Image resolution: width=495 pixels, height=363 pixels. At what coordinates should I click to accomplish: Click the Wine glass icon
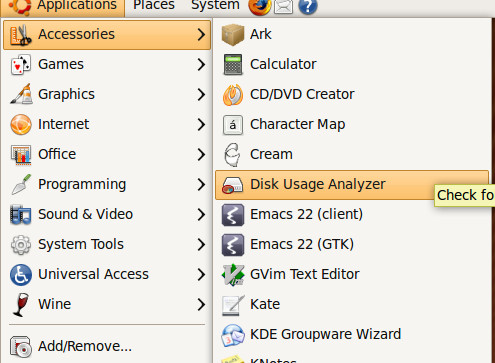[x=21, y=304]
